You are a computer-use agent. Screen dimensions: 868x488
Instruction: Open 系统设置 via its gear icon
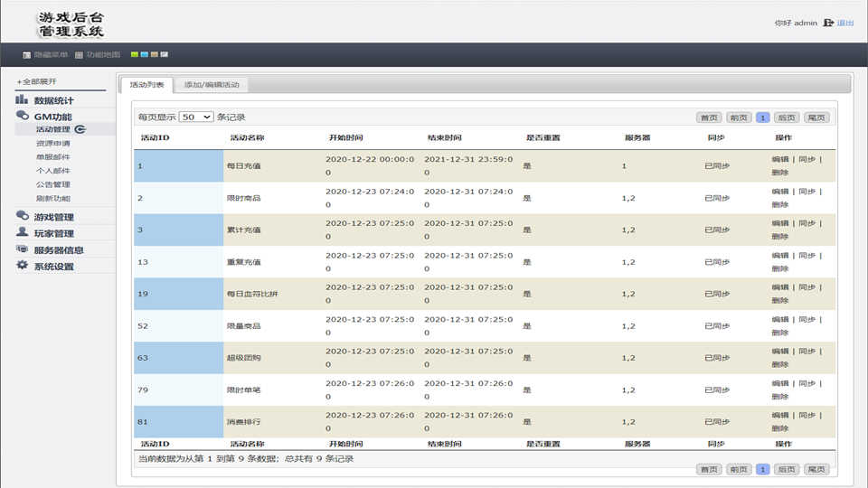[22, 266]
